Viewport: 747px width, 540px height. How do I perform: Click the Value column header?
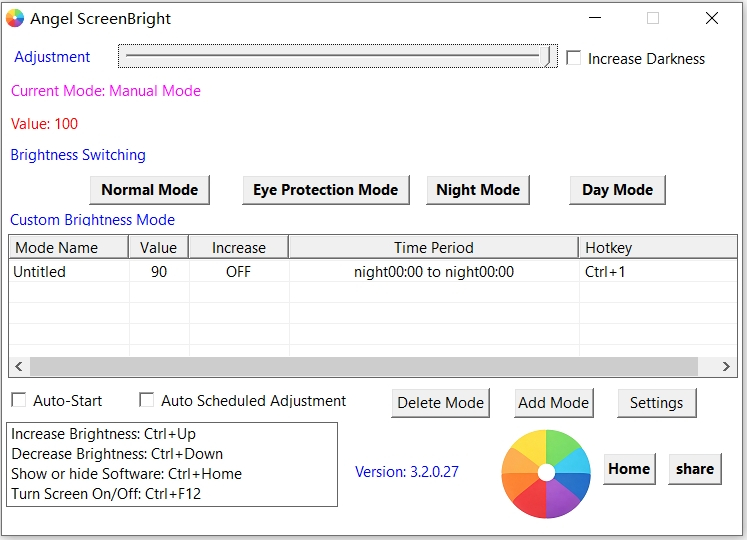coord(159,247)
